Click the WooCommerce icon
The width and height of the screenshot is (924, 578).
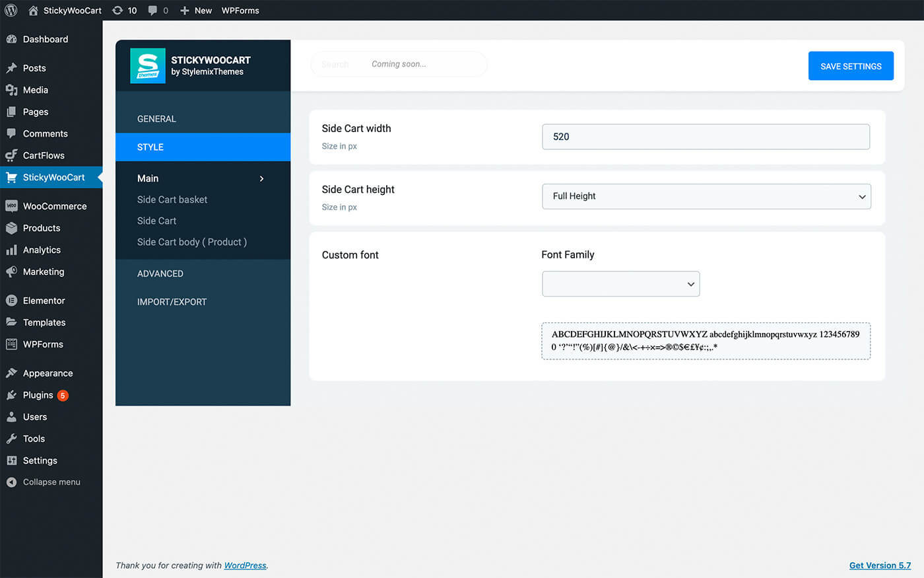(11, 206)
